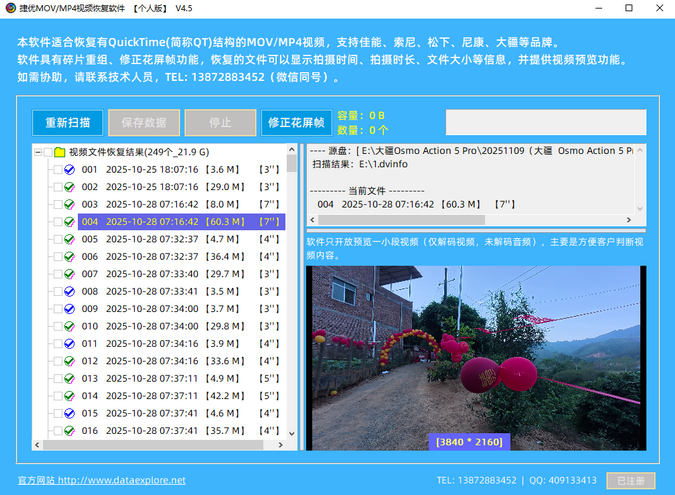Click the app icon in the title bar
Viewport: 675px width, 495px height.
pos(10,8)
